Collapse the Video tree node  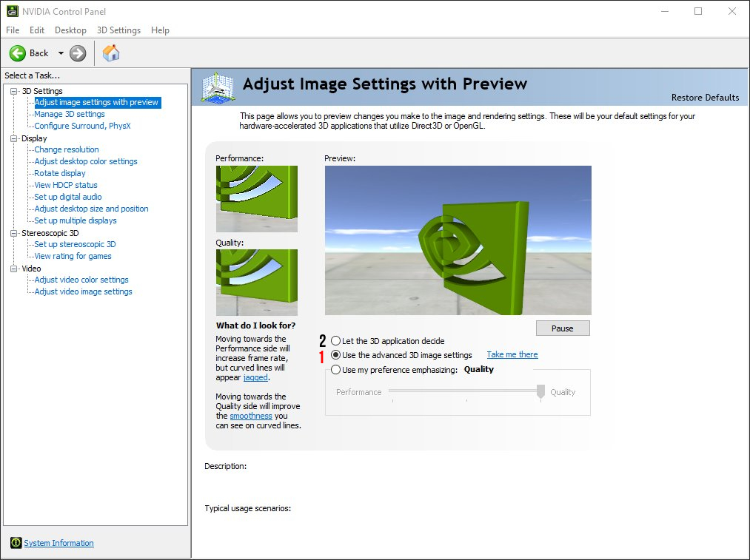(x=14, y=269)
